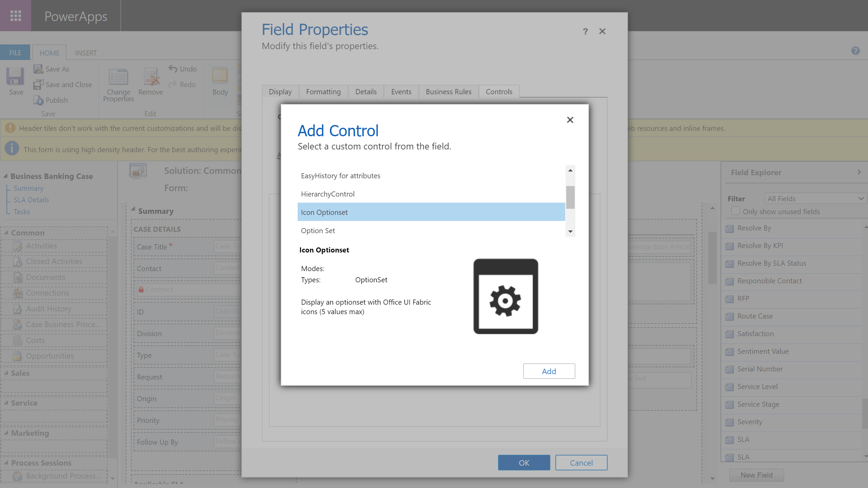The height and width of the screenshot is (488, 868).
Task: Click the Activities navigation icon
Action: [18, 246]
